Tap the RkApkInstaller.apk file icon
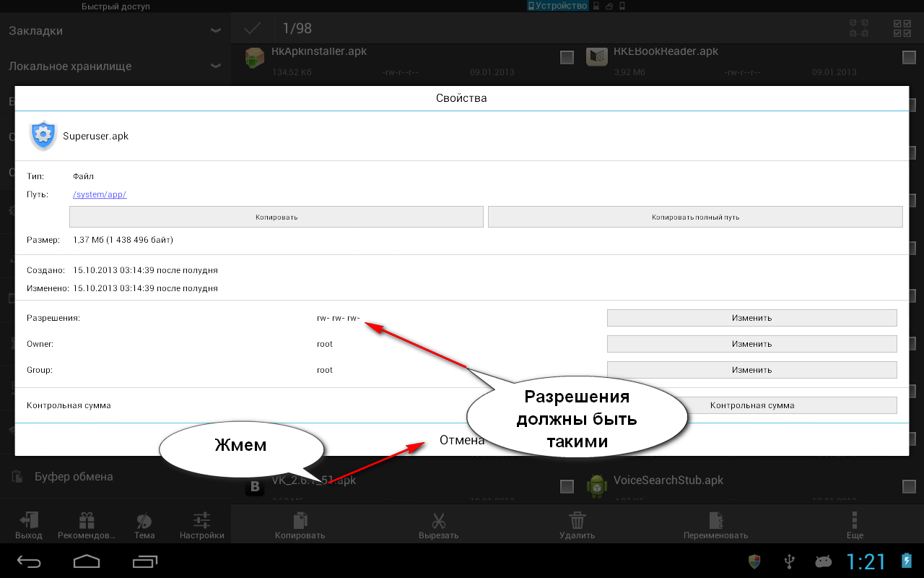 254,58
